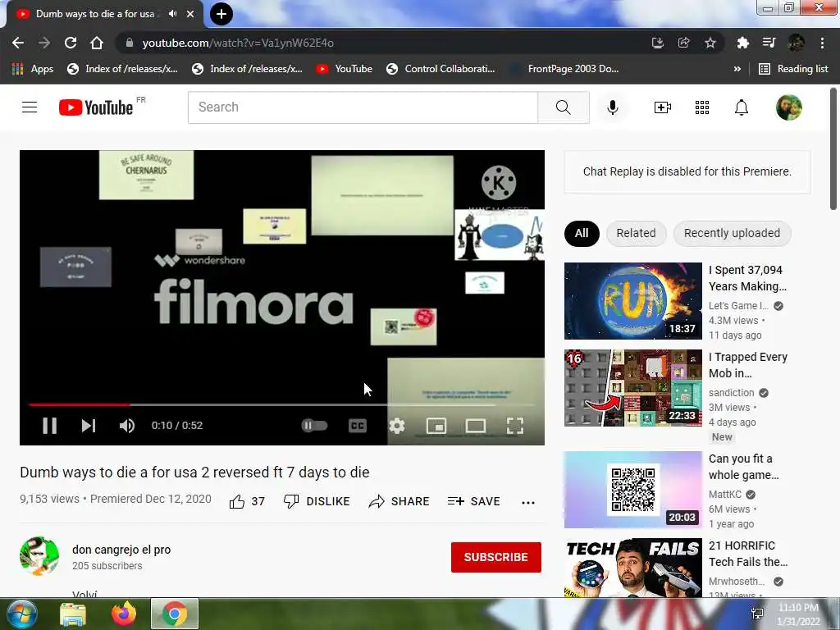The height and width of the screenshot is (630, 840).
Task: Click install app icon in address bar
Action: (657, 43)
